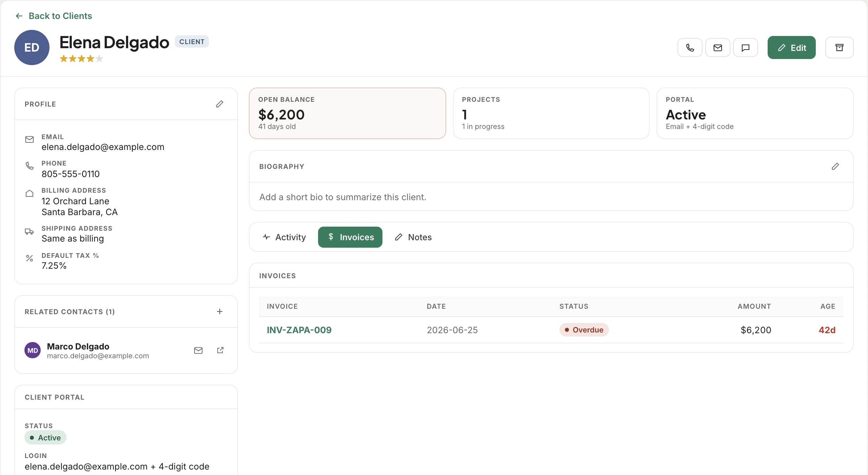Click the biography placeholder text field

[x=343, y=197]
